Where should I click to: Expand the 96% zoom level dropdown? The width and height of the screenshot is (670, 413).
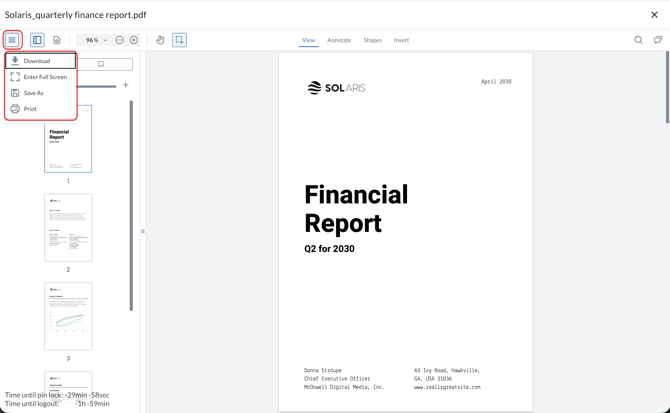tap(95, 40)
